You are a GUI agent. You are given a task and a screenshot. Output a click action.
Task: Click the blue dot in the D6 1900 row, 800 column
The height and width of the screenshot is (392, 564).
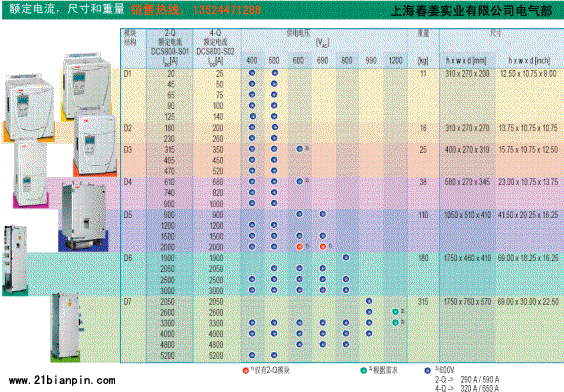point(346,257)
